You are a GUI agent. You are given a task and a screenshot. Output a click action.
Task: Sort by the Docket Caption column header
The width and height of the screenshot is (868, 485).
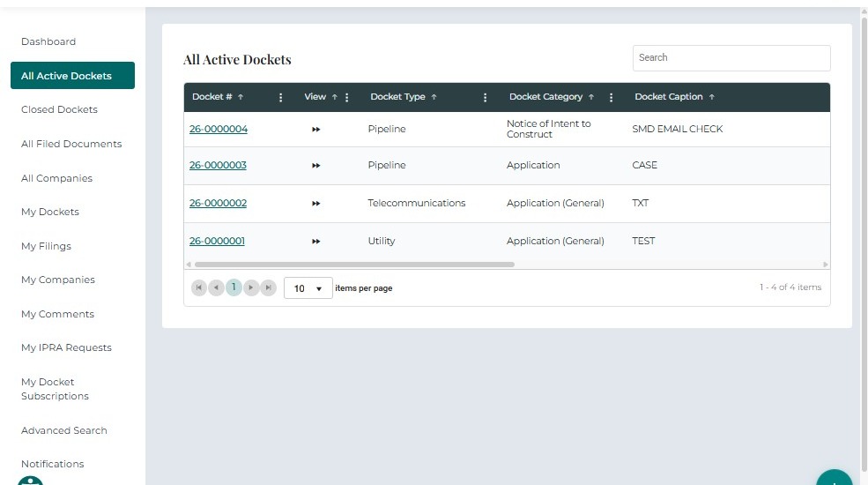(669, 97)
